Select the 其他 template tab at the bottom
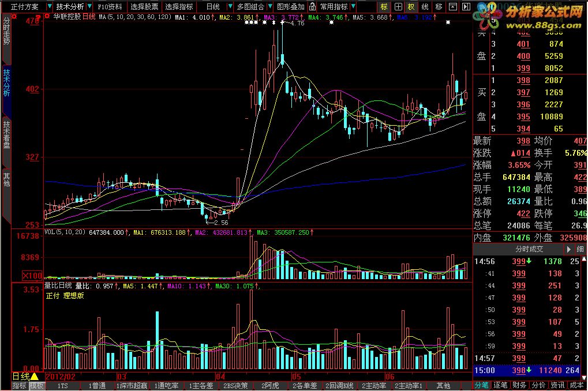The image size is (588, 391). coord(443,386)
